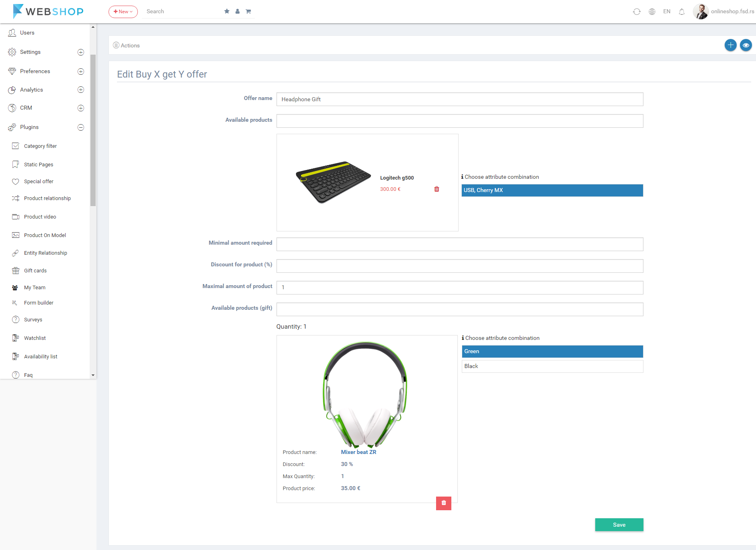Image resolution: width=756 pixels, height=550 pixels.
Task: Open the globe website icon
Action: coord(652,12)
